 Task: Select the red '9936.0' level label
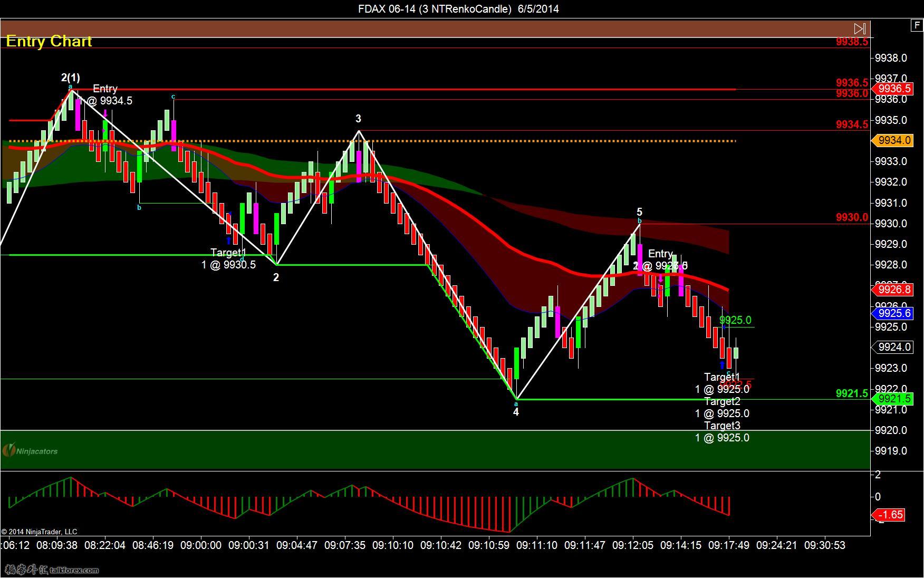point(852,94)
